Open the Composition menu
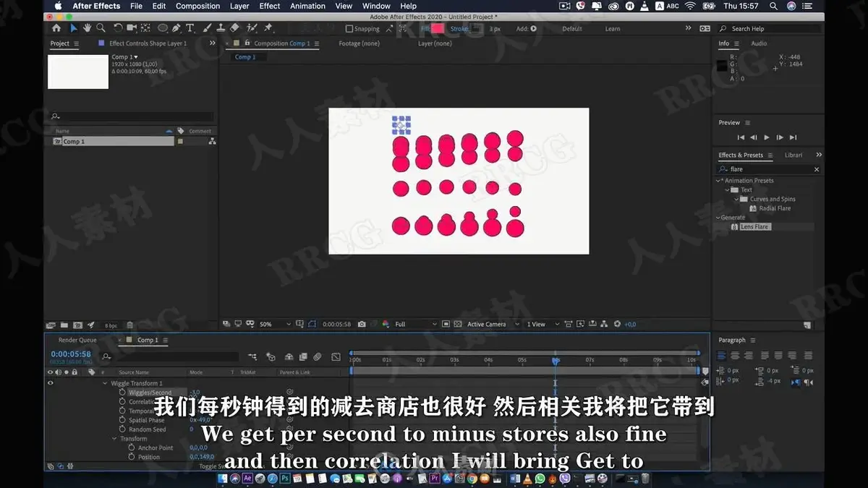The width and height of the screenshot is (868, 488). pos(197,6)
